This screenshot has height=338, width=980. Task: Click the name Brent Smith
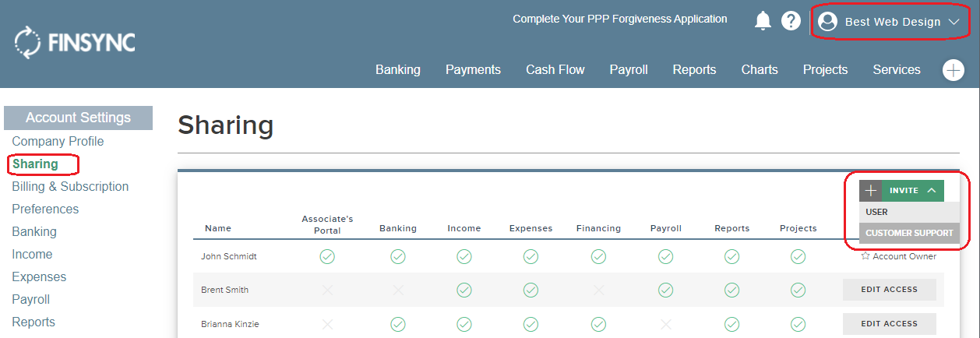(x=224, y=290)
